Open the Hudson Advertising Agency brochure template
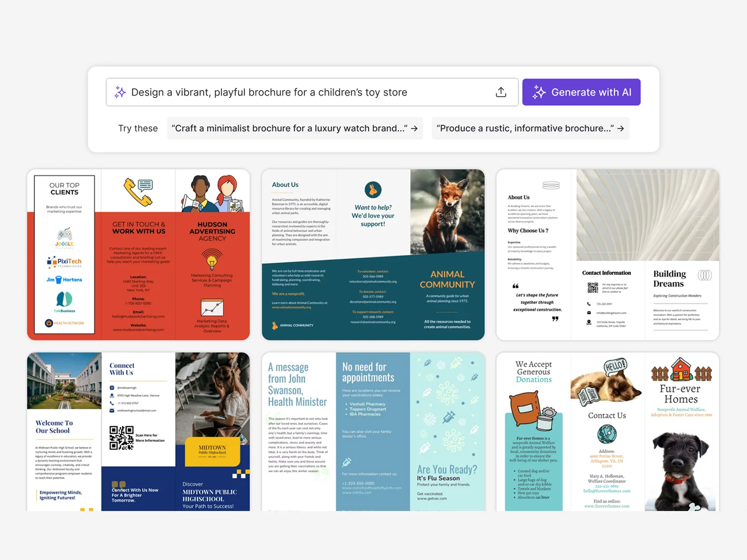747x560 pixels. [x=138, y=254]
